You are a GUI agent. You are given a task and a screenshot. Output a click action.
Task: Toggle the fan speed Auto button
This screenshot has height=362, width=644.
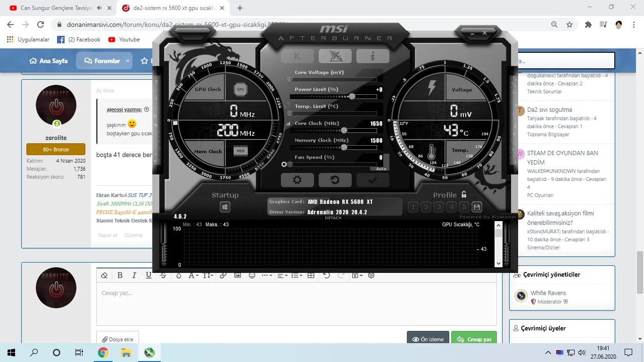[381, 169]
